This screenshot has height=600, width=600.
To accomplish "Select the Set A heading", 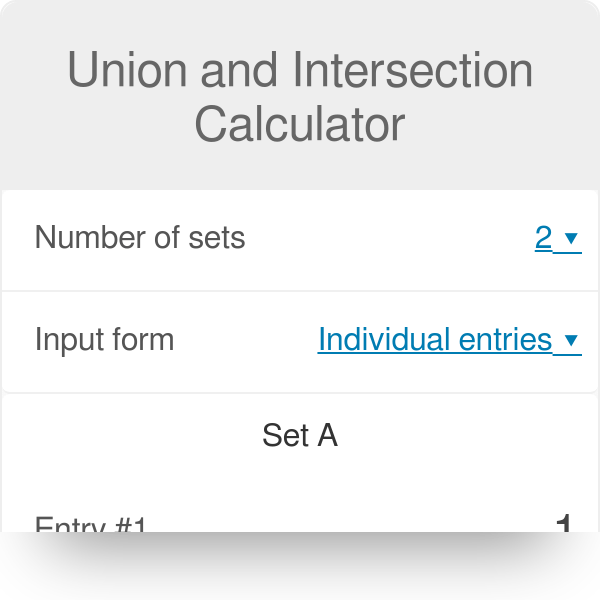I will 300,435.
